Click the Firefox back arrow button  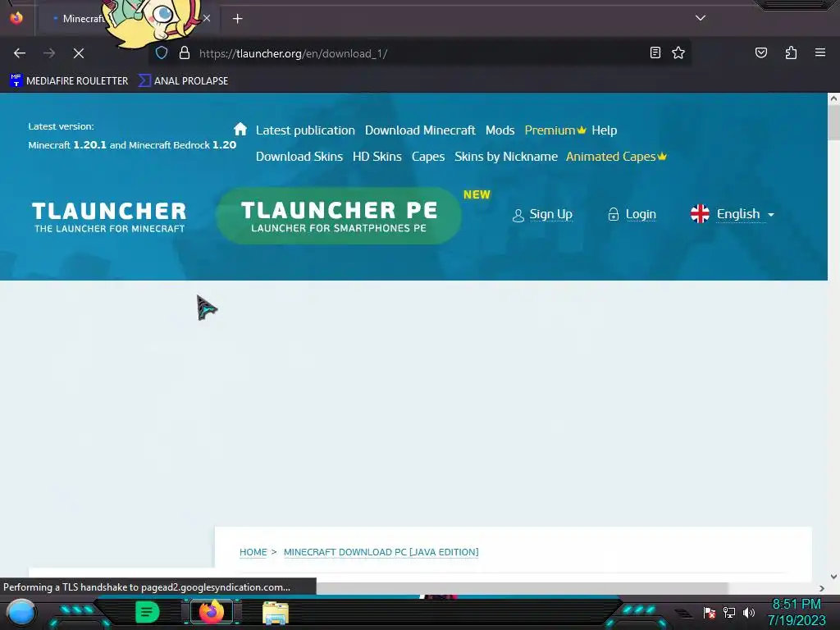point(20,53)
